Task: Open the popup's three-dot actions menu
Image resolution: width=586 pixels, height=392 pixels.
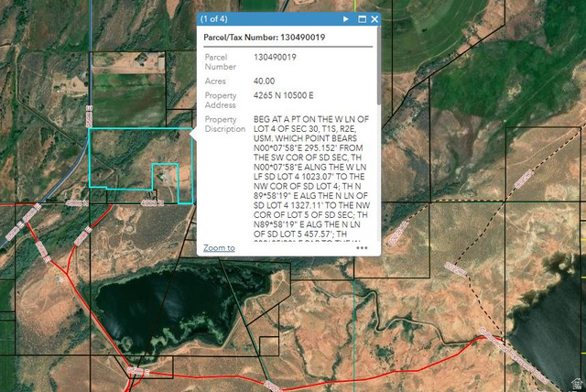Action: 363,247
